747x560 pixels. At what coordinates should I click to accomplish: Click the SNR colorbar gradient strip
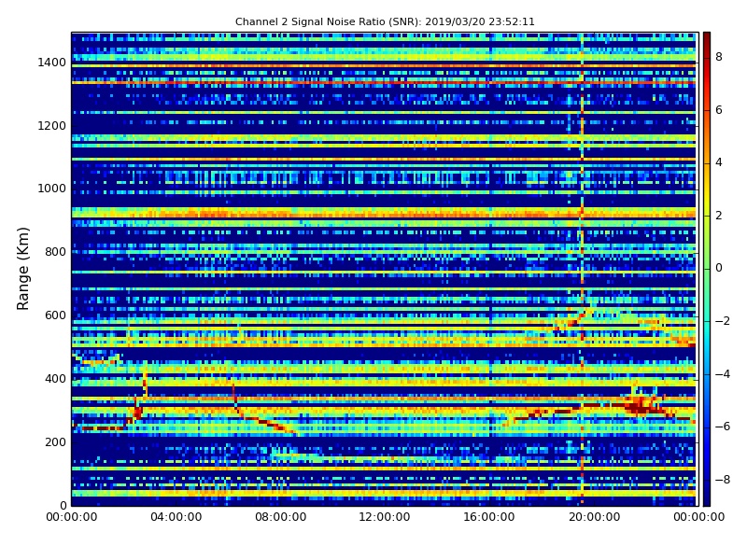(707, 269)
